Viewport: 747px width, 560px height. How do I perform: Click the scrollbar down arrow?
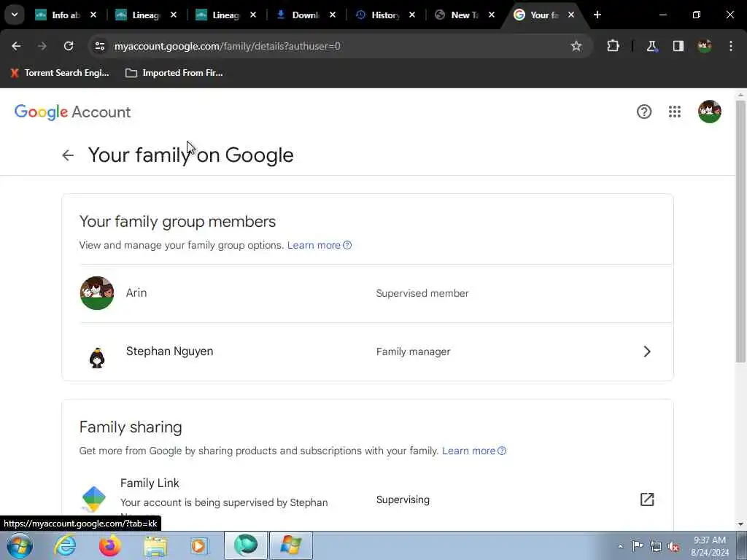point(741,524)
